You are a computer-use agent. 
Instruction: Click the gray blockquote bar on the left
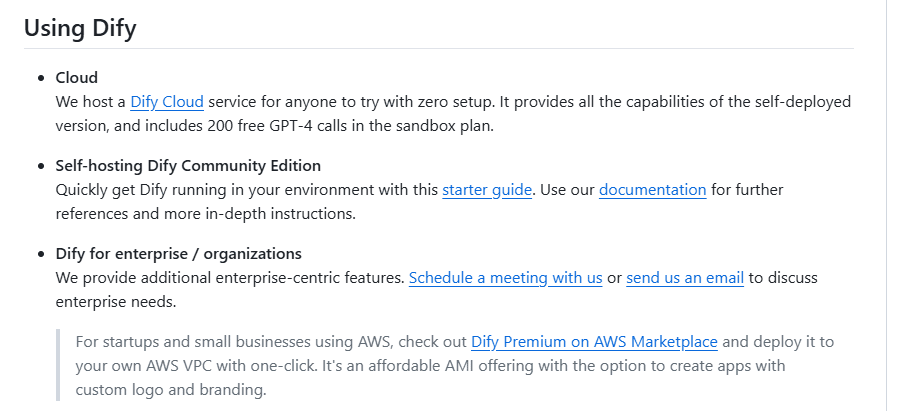(59, 365)
